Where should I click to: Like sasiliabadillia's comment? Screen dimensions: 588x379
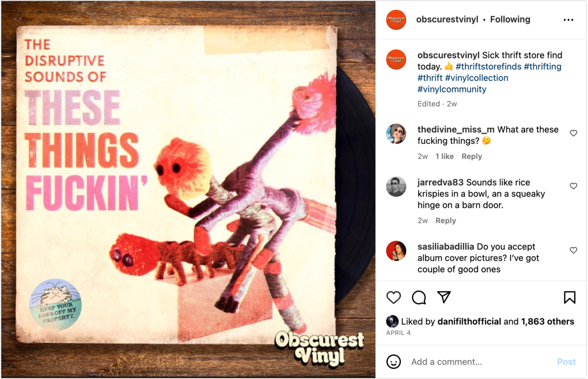(573, 250)
